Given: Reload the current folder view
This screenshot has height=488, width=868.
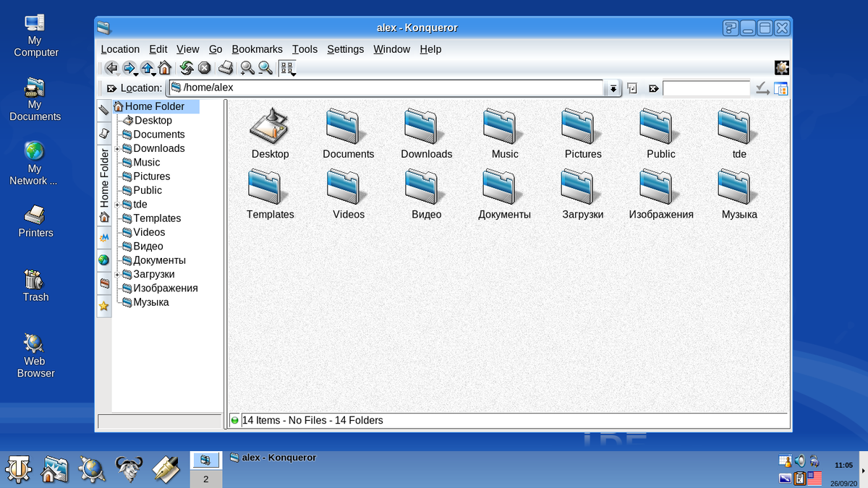Looking at the screenshot, I should [187, 68].
